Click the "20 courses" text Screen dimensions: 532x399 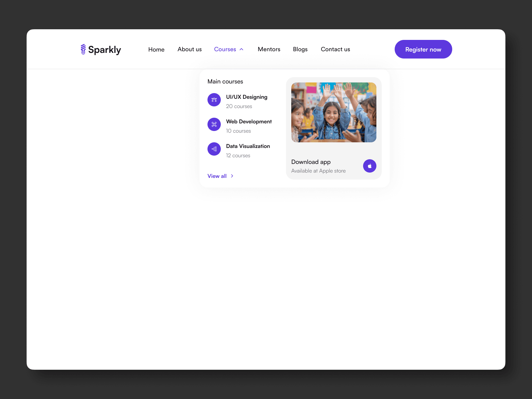coord(239,106)
